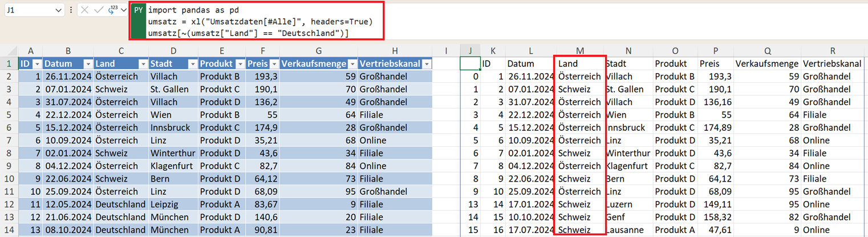
Task: Open the Python output type dropdown arrow
Action: [x=123, y=10]
